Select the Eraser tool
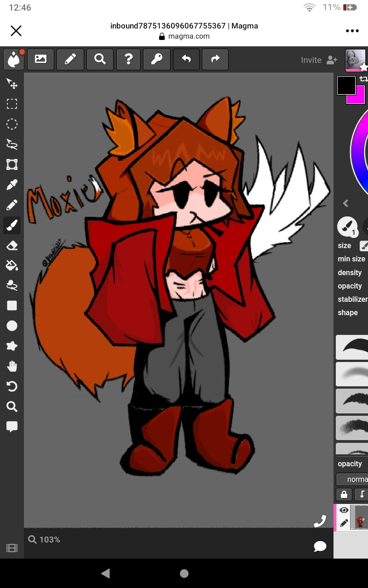The image size is (368, 588). 12,245
